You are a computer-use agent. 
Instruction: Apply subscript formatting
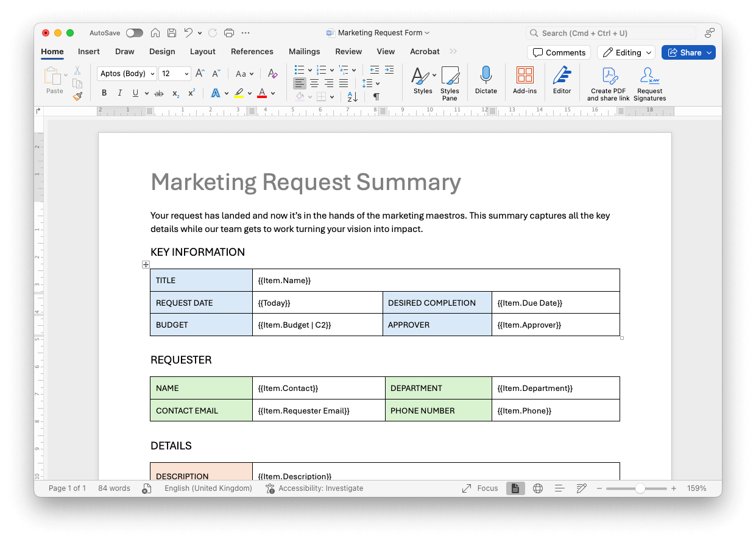(x=175, y=93)
